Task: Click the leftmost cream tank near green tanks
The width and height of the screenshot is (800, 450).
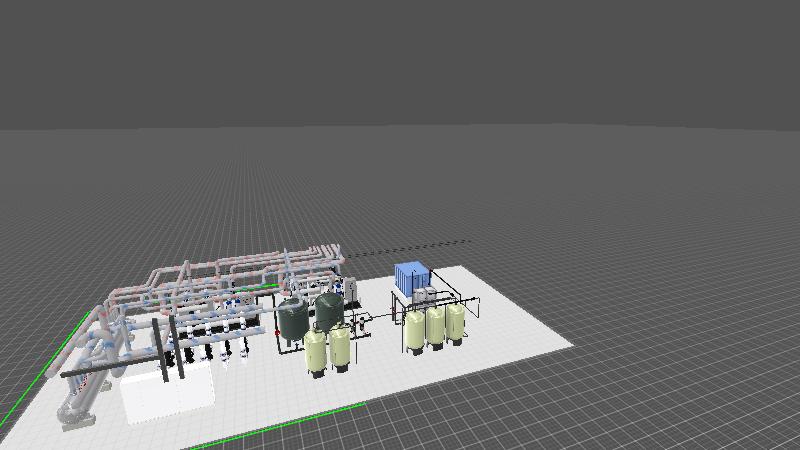Action: (x=316, y=352)
